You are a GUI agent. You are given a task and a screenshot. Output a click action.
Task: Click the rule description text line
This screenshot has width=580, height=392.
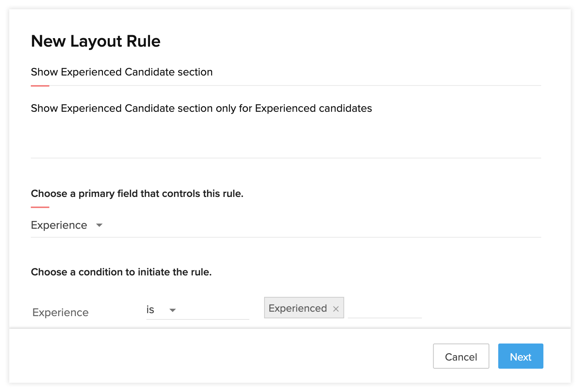pos(201,108)
